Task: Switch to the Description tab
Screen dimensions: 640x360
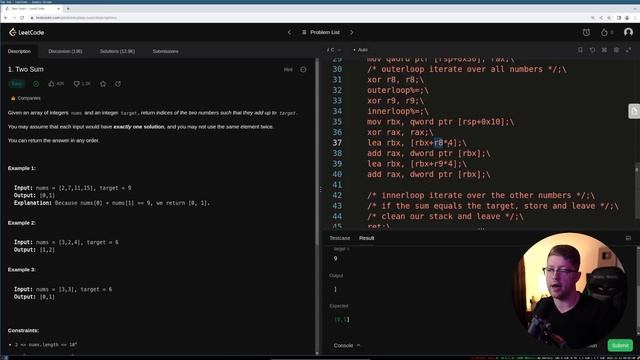Action: pos(19,51)
